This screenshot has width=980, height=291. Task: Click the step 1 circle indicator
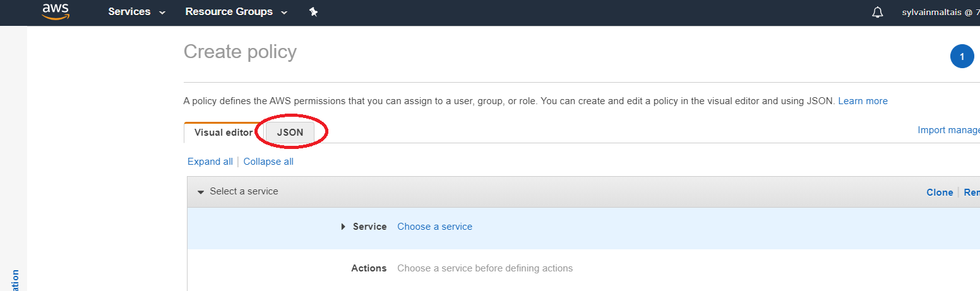(x=962, y=57)
